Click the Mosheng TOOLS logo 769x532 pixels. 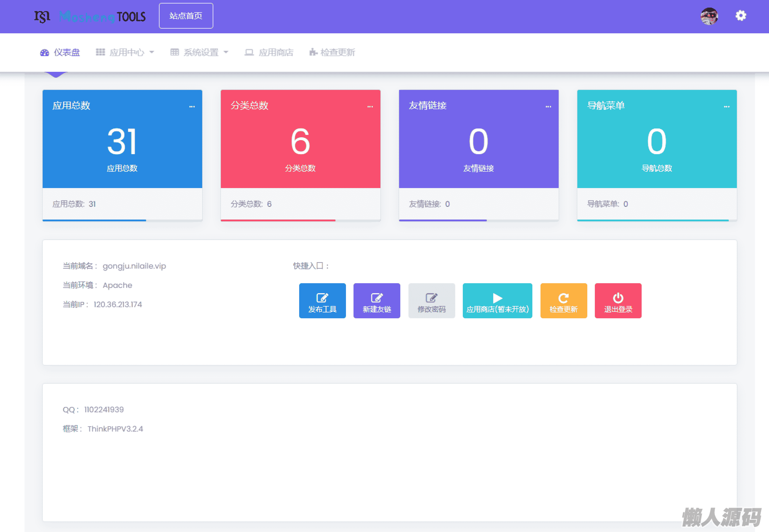90,16
